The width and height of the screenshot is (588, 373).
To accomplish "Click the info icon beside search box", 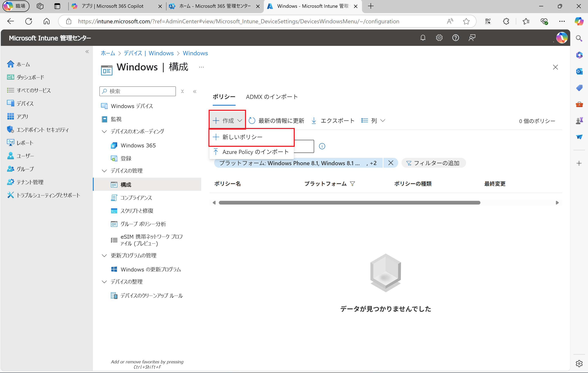I will pyautogui.click(x=322, y=146).
